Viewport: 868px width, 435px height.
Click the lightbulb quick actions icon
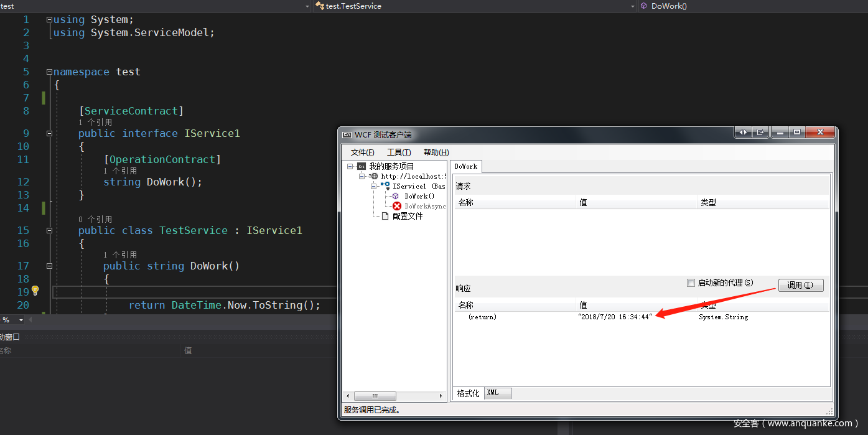pos(35,291)
